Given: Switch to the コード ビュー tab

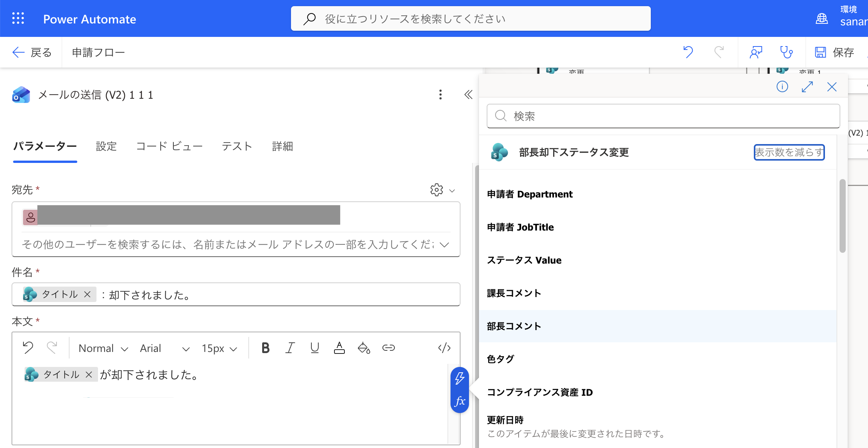Looking at the screenshot, I should pyautogui.click(x=169, y=146).
